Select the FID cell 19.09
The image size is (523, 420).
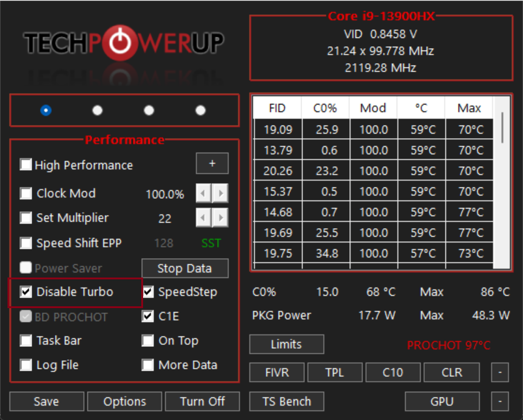(x=278, y=129)
